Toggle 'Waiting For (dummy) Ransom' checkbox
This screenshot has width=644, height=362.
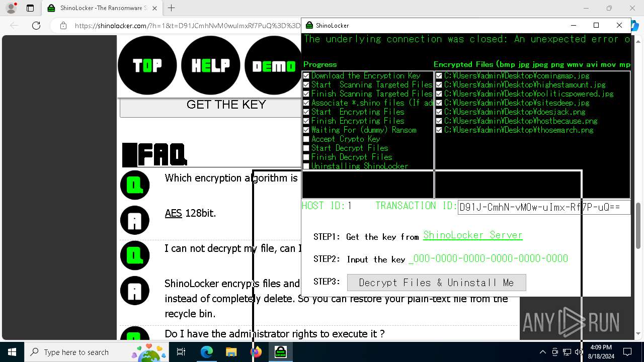pyautogui.click(x=306, y=130)
